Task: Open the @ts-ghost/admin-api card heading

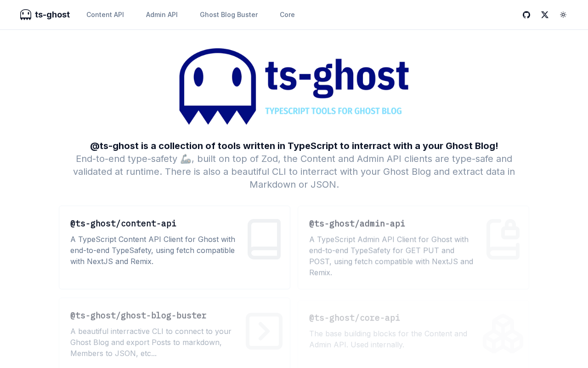Action: pyautogui.click(x=357, y=224)
